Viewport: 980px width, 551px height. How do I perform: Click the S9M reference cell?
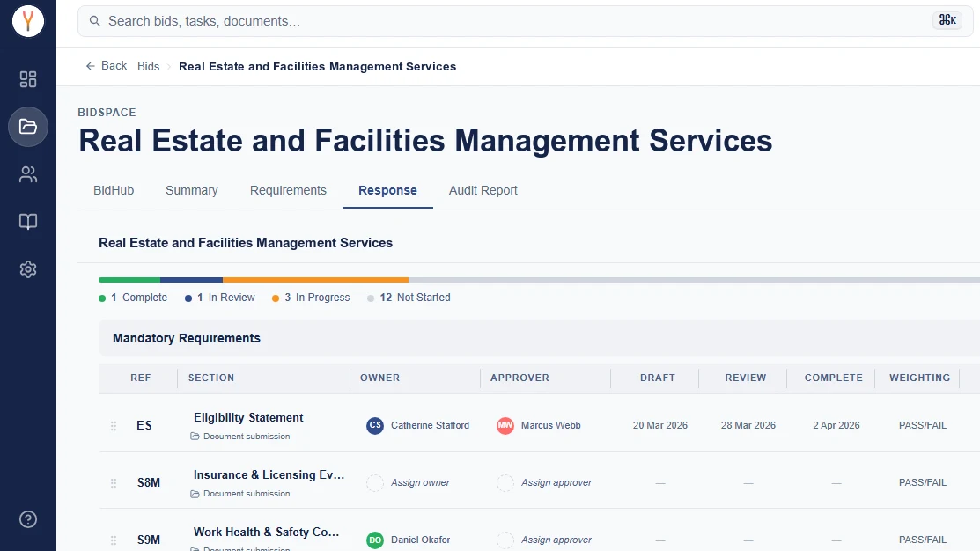pos(149,540)
